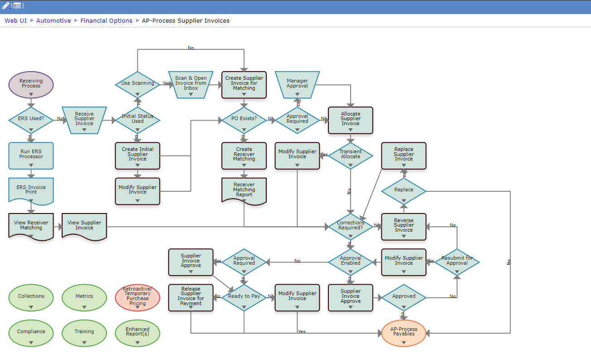Expand the Compliance node dropdown arrow

coord(31,342)
